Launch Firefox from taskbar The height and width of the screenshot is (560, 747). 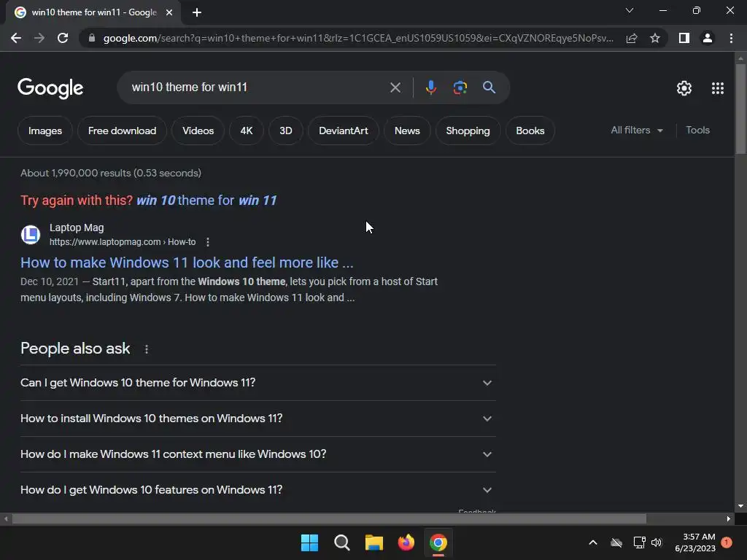(x=406, y=542)
